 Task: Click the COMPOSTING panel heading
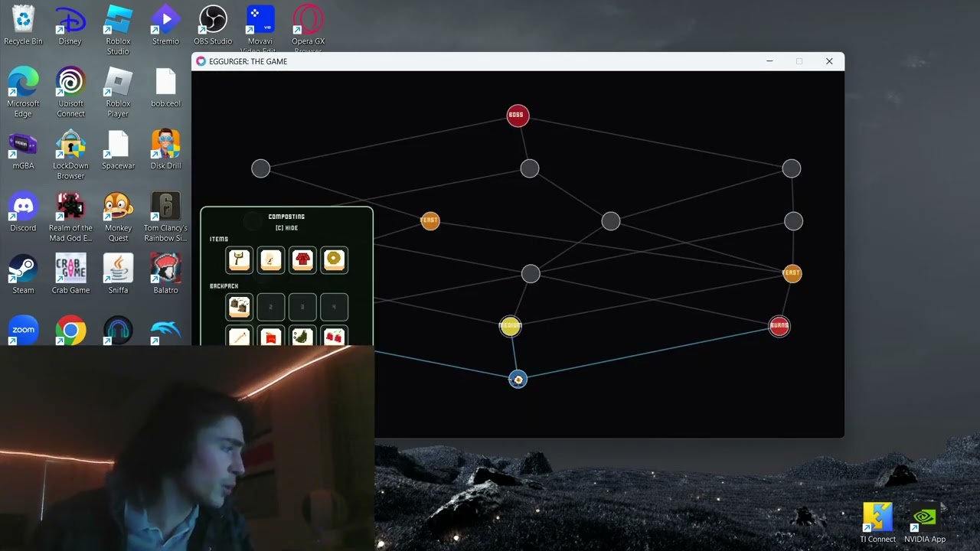coord(286,217)
